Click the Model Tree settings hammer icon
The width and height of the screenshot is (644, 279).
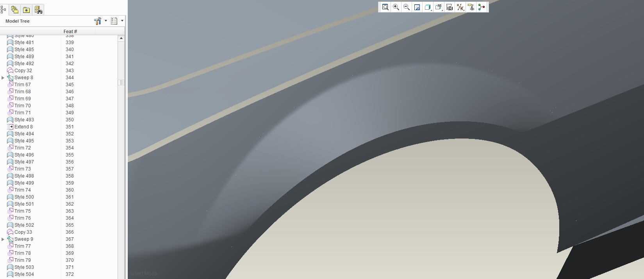pos(98,21)
